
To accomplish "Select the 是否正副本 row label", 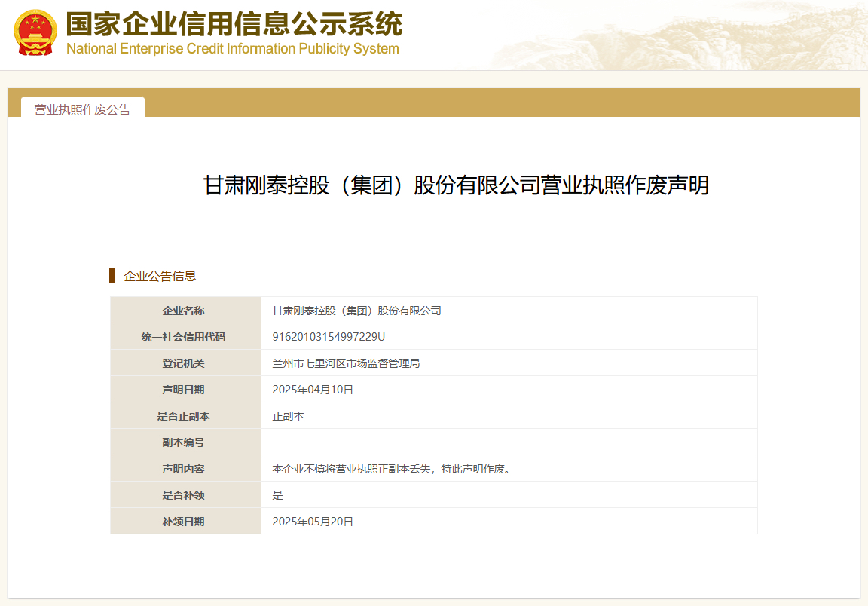I will point(183,416).
